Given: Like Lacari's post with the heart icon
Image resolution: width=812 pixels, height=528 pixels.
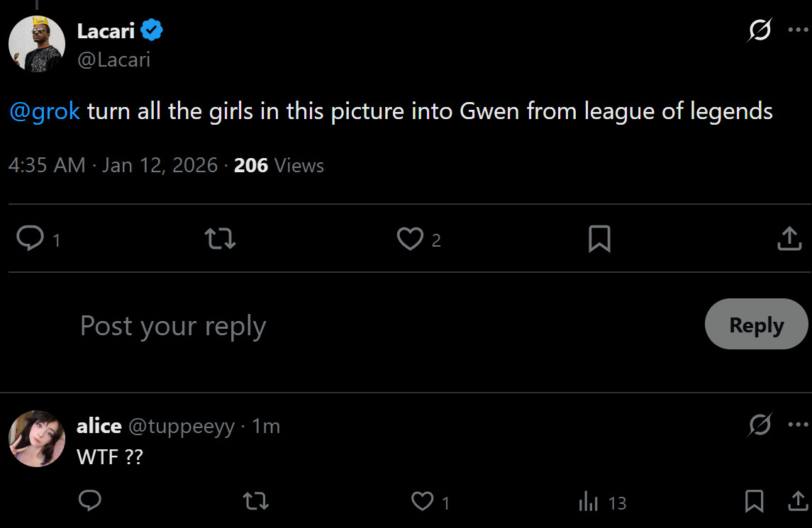Looking at the screenshot, I should pos(410,240).
